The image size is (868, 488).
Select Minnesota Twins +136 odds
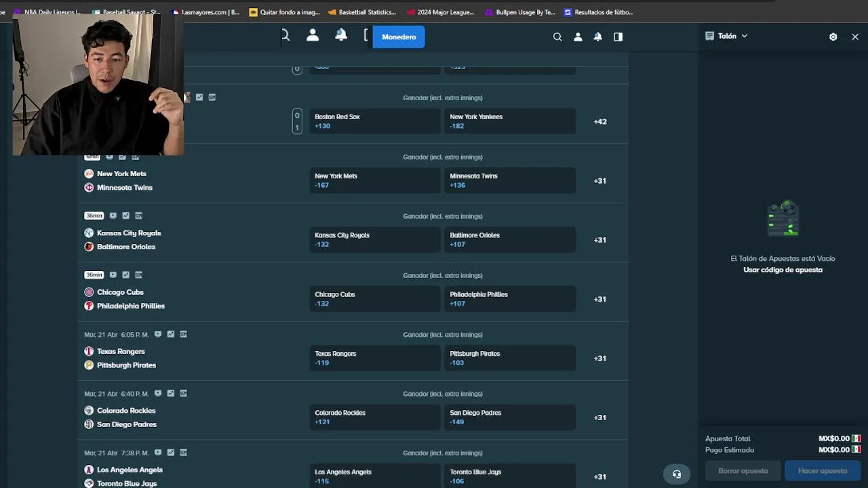coord(510,180)
